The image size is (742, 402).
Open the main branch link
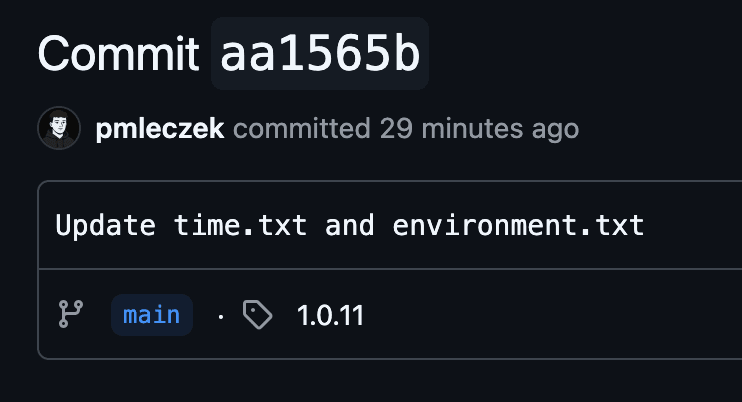(x=152, y=315)
